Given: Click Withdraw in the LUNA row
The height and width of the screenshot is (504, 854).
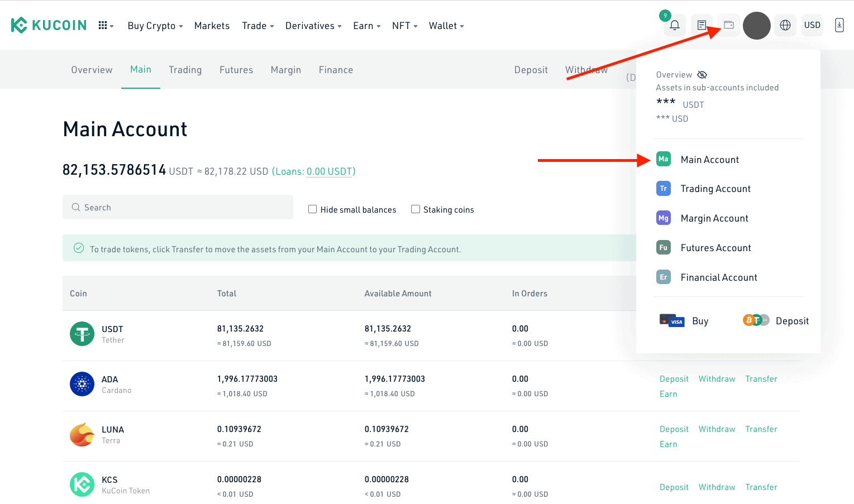Looking at the screenshot, I should [717, 429].
